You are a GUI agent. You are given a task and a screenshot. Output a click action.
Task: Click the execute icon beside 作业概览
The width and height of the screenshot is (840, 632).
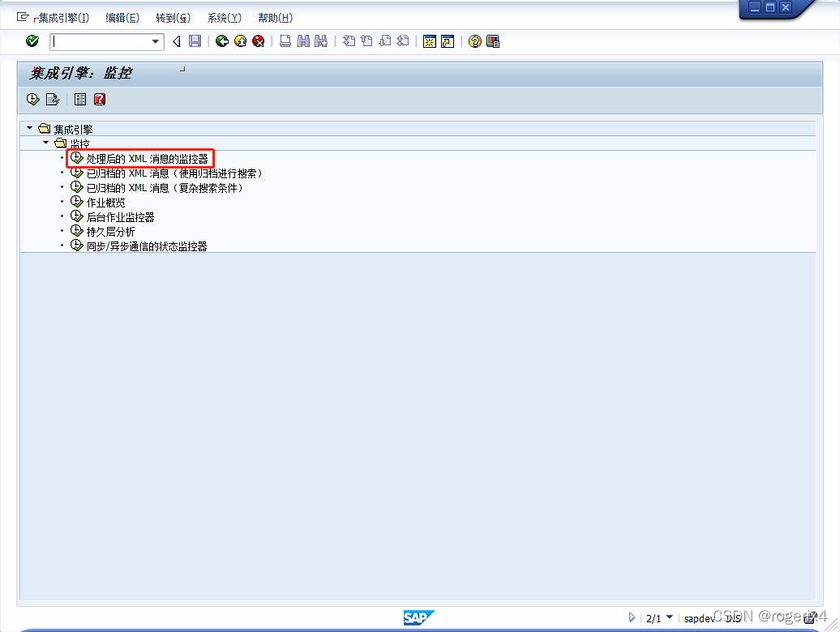(76, 202)
